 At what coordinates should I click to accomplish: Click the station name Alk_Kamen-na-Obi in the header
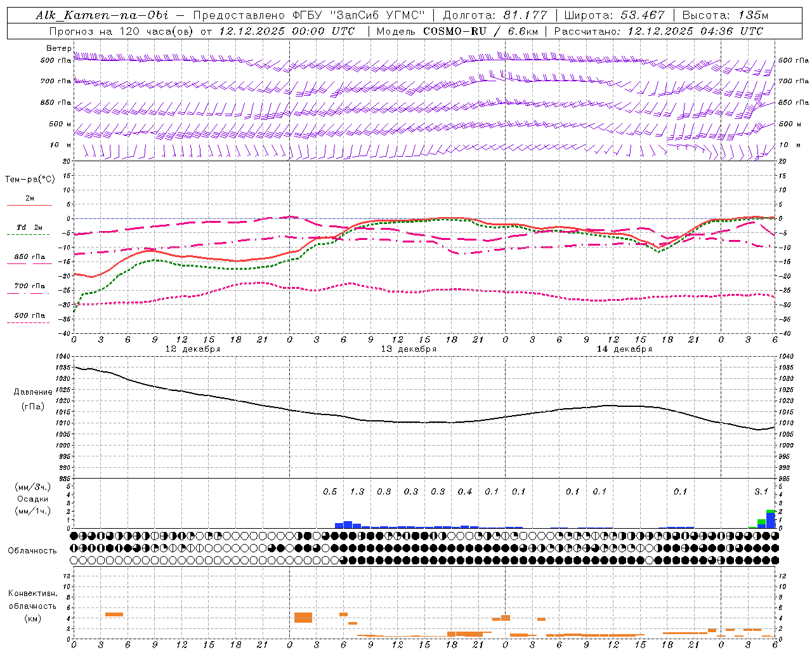tap(103, 15)
